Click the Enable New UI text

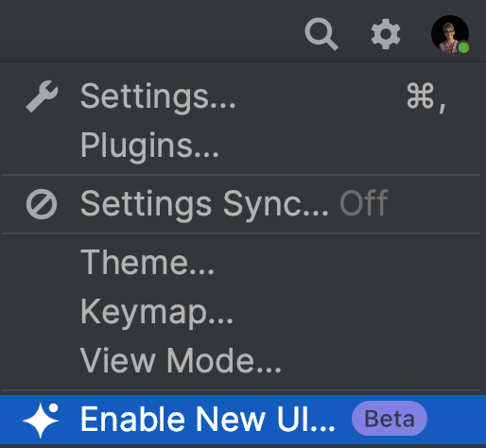[207, 419]
